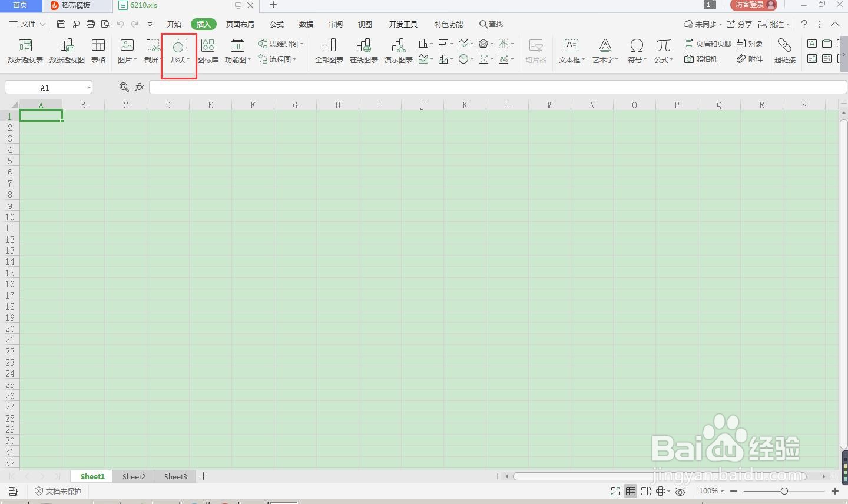The width and height of the screenshot is (848, 504).
Task: Open the 思维导图 mind map dropdown
Action: [281, 44]
